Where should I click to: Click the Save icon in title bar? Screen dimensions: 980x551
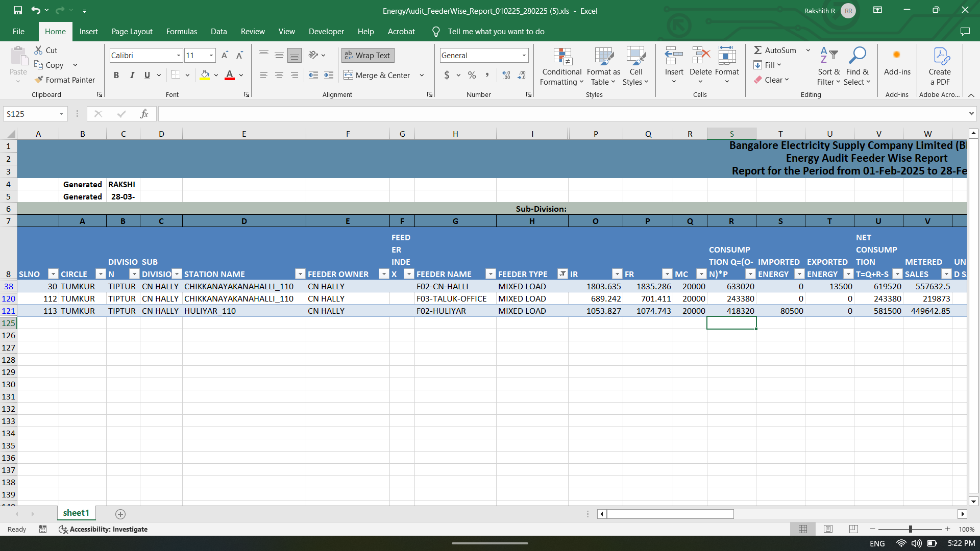point(18,10)
